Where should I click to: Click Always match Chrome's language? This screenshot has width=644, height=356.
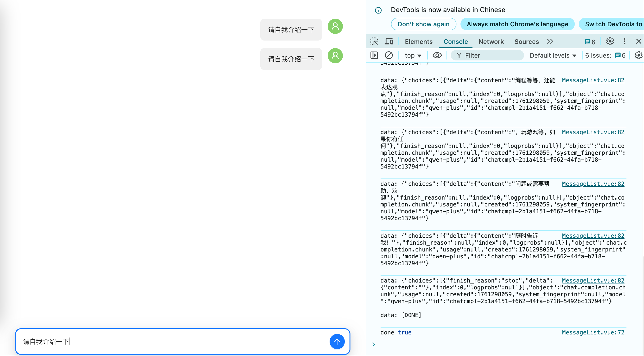pos(517,24)
